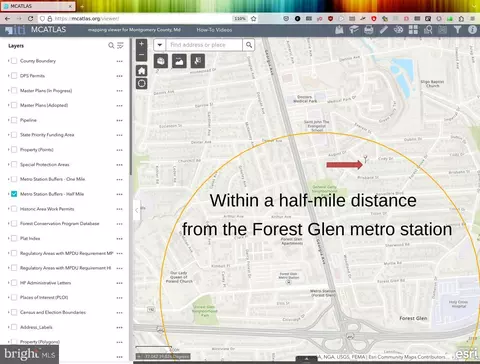Viewport: 480px width, 364px height.
Task: Click the esri logo on map
Action: (x=466, y=354)
